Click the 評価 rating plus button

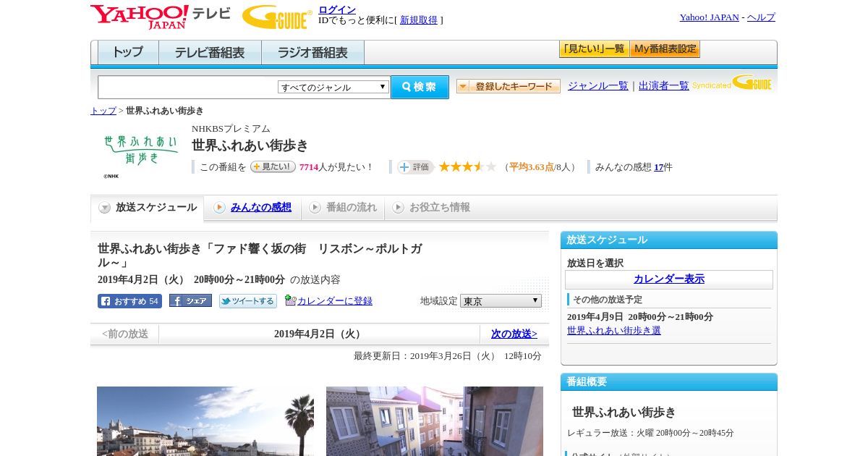tap(415, 167)
